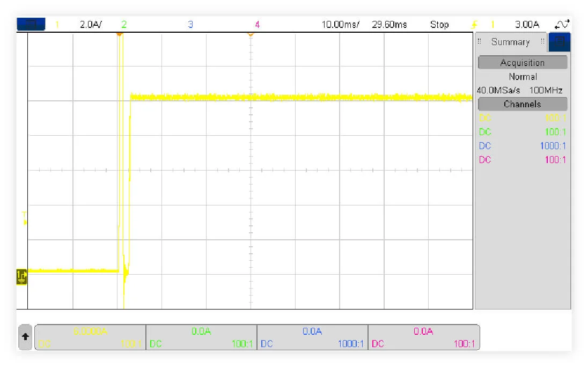Open the oscilloscope logo menu top left
This screenshot has height=368, width=588.
31,24
